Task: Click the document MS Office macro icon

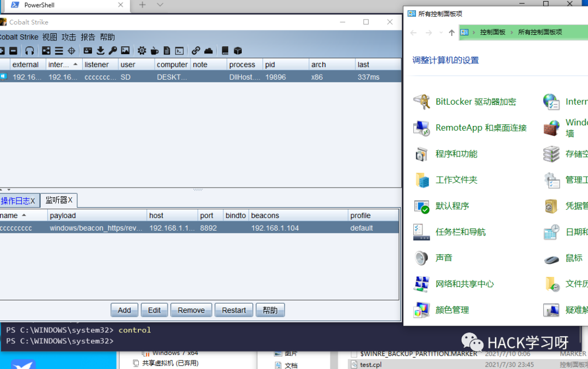Action: click(167, 51)
